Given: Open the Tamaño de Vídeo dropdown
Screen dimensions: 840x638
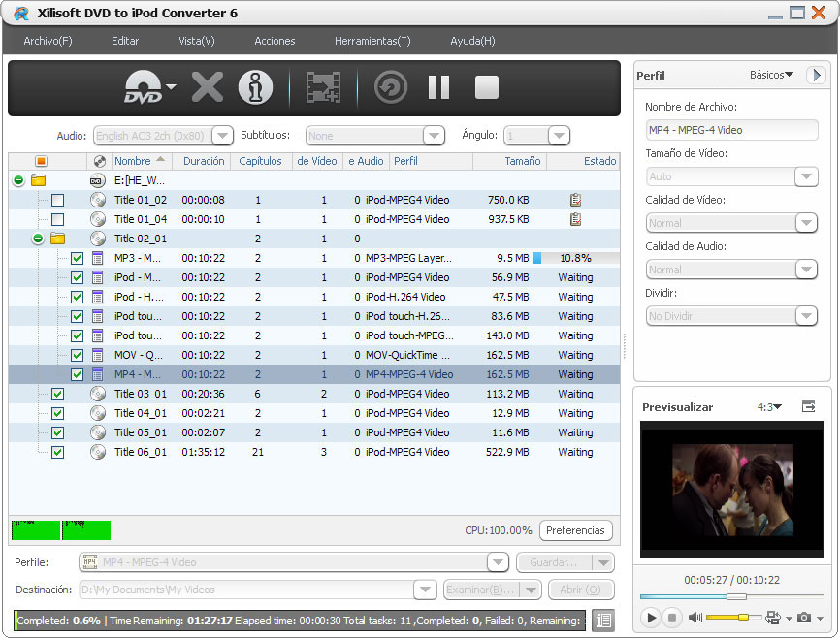Looking at the screenshot, I should tap(806, 176).
